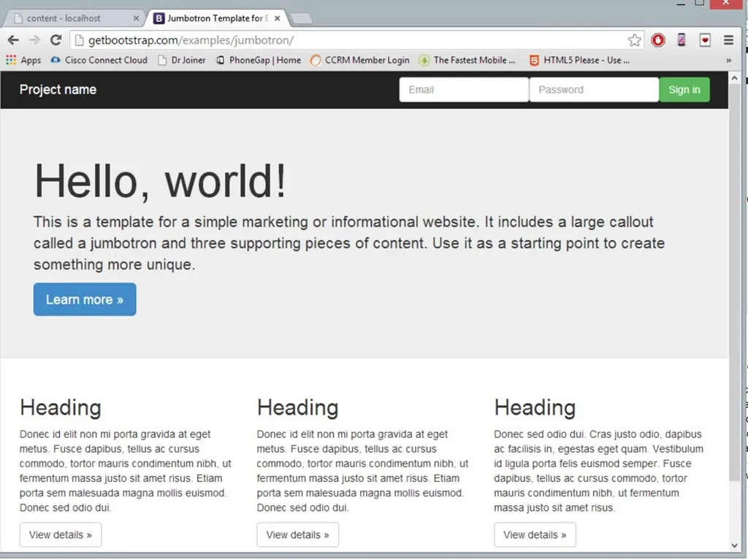Expand the bookmarks bar overflow chevron
The image size is (748, 560).
[x=728, y=60]
